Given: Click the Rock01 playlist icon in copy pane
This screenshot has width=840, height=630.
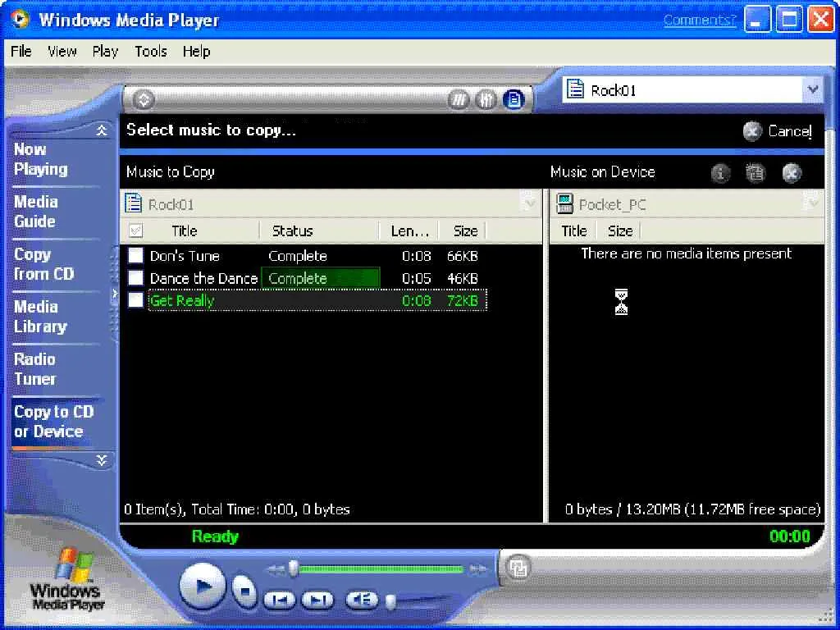Looking at the screenshot, I should (134, 204).
